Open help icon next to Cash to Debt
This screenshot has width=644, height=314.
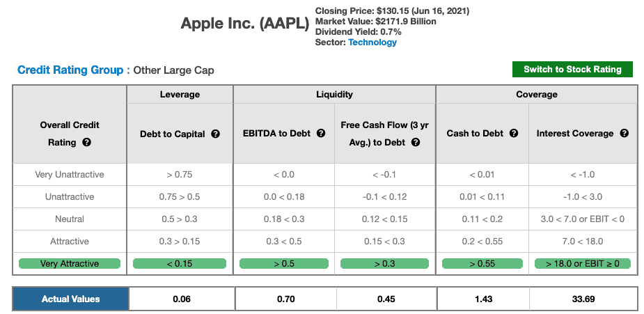513,133
